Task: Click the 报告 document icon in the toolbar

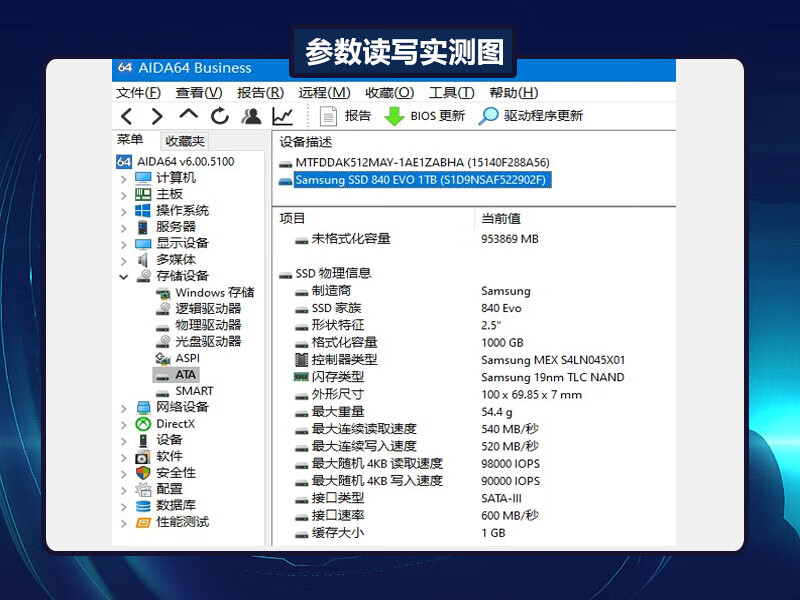Action: [x=328, y=116]
